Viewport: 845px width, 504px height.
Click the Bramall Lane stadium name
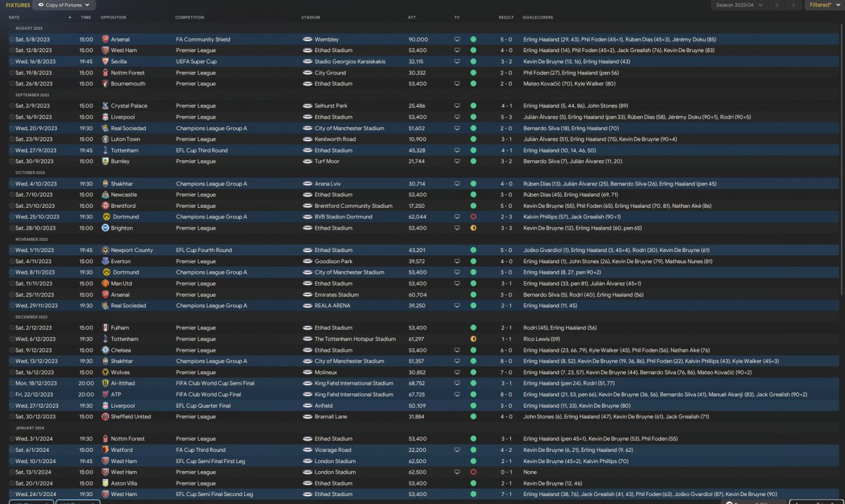point(331,417)
